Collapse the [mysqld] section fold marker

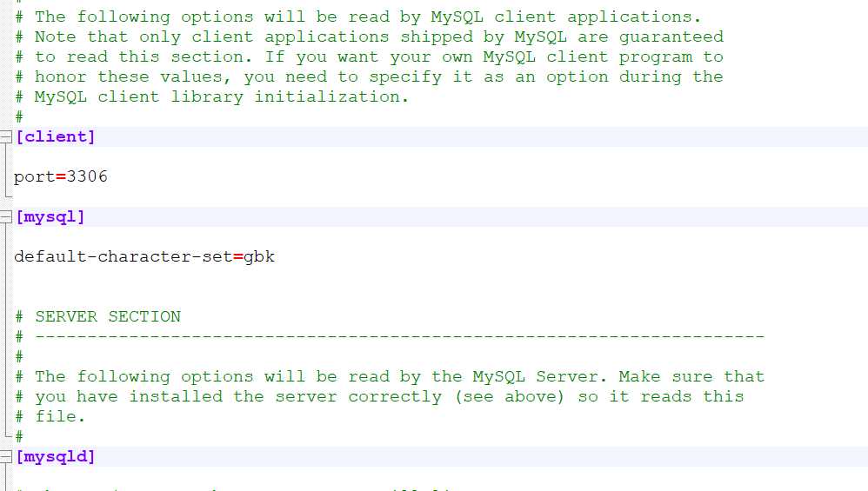pyautogui.click(x=5, y=456)
